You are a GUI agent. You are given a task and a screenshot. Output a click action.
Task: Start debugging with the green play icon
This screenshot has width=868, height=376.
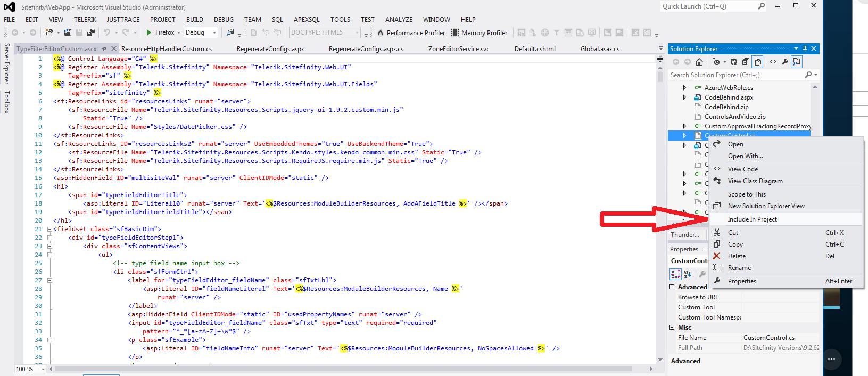(149, 32)
